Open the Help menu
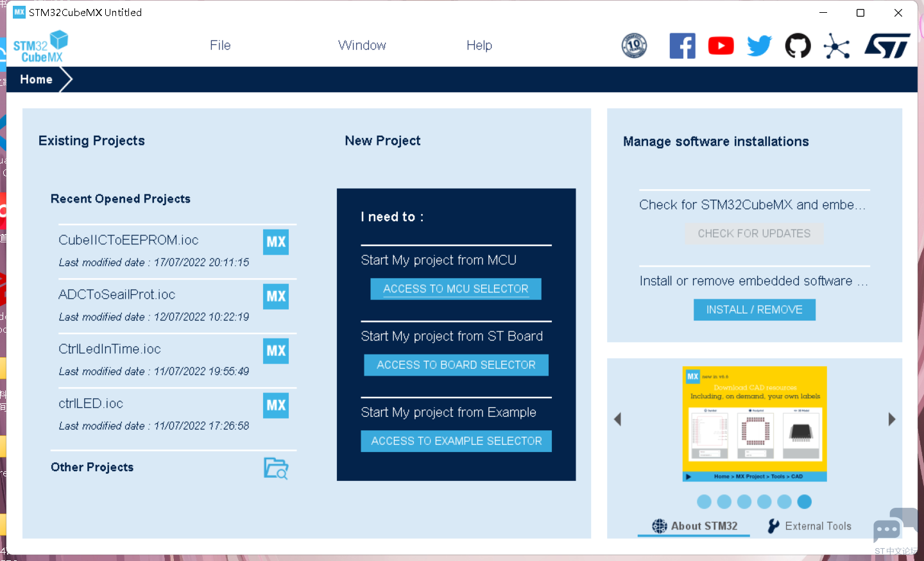 pos(479,46)
